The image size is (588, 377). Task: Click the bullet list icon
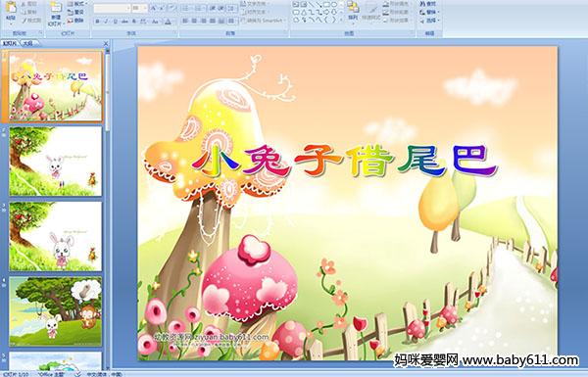(185, 8)
